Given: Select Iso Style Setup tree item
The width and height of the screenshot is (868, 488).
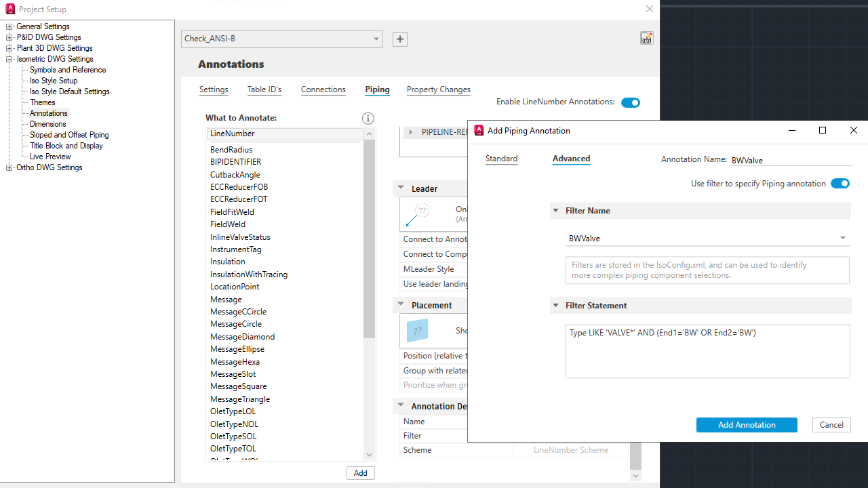Looking at the screenshot, I should click(54, 81).
